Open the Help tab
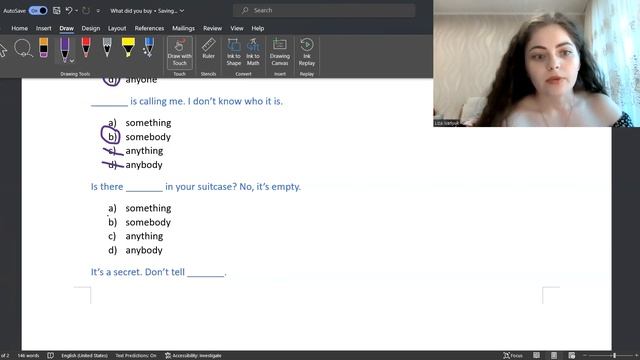The height and width of the screenshot is (360, 640). coord(258,28)
